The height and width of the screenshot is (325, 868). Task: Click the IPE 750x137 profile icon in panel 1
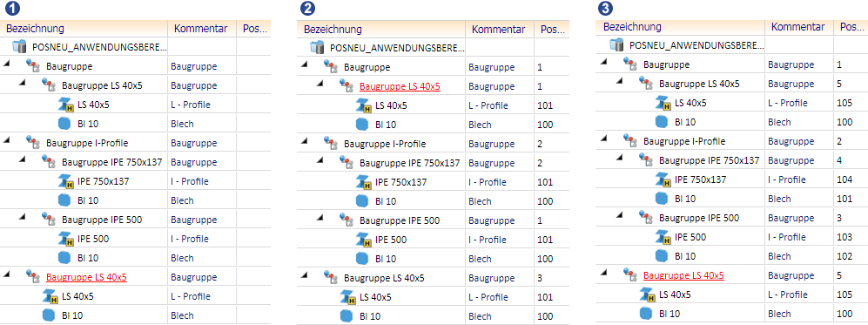click(66, 181)
